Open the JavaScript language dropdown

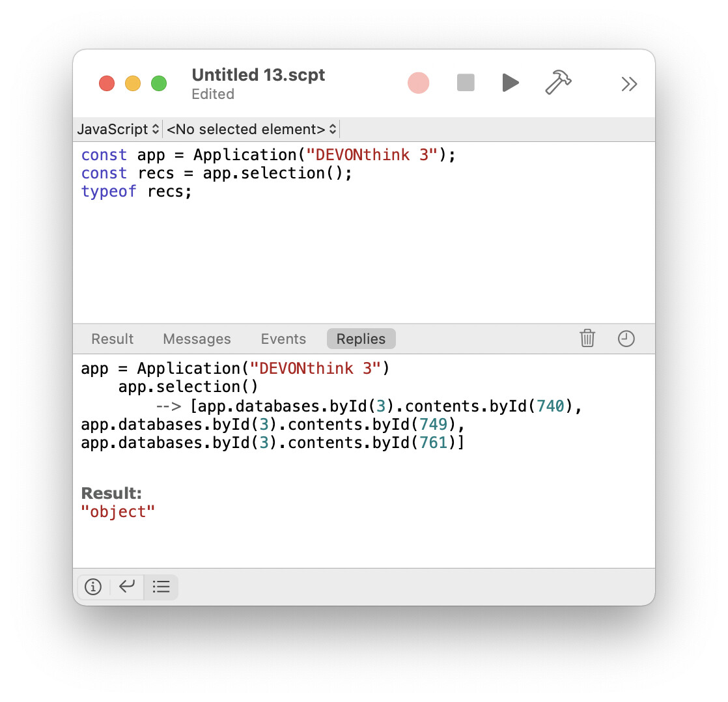(x=118, y=129)
